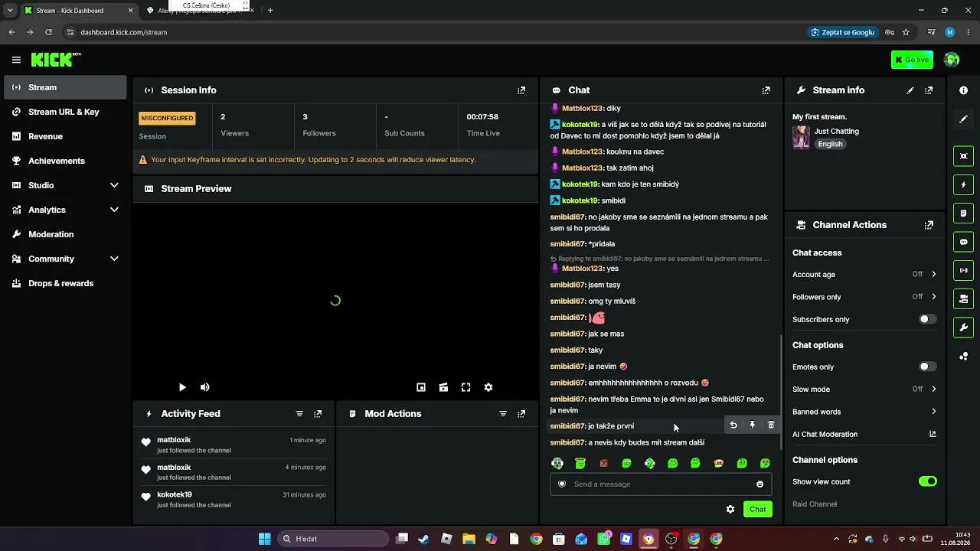The width and height of the screenshot is (980, 551).
Task: Edit stream info with the pencil icon
Action: point(910,90)
